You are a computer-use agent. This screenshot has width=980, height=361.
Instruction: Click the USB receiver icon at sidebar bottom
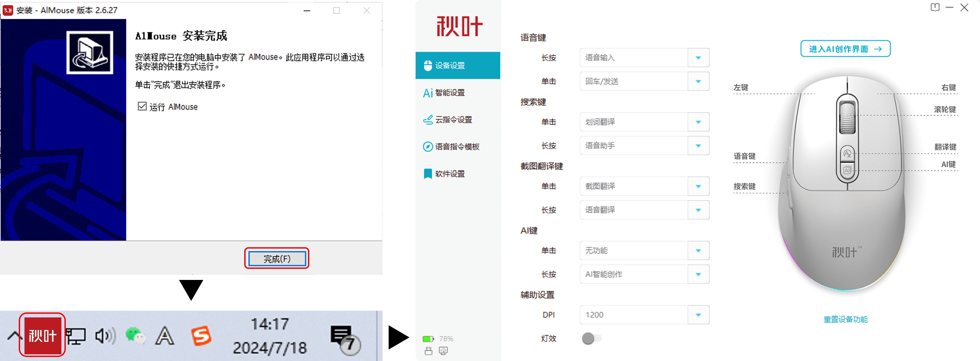(x=428, y=351)
